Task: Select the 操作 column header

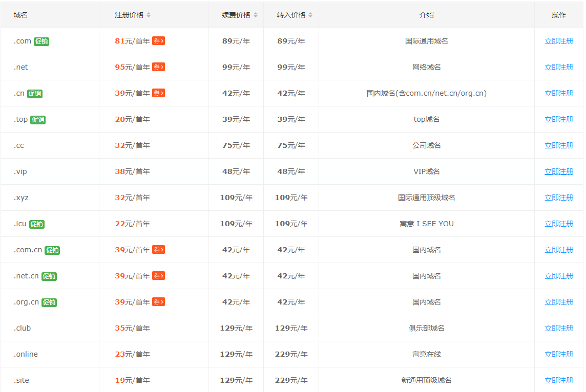Action: pyautogui.click(x=558, y=15)
